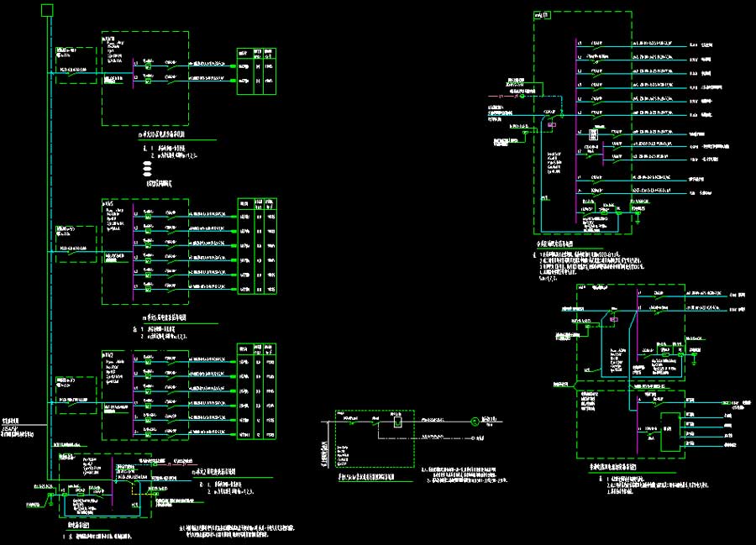Click the label box atop the top-right panel

coord(542,16)
